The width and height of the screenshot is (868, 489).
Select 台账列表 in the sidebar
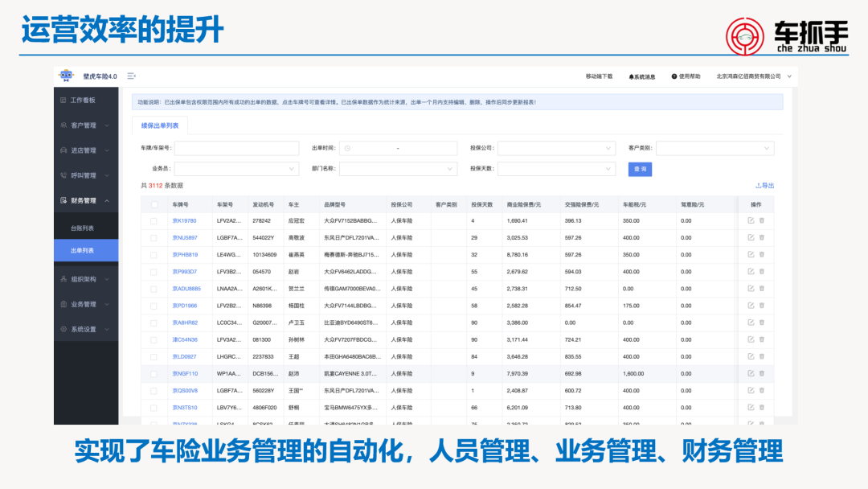(86, 228)
